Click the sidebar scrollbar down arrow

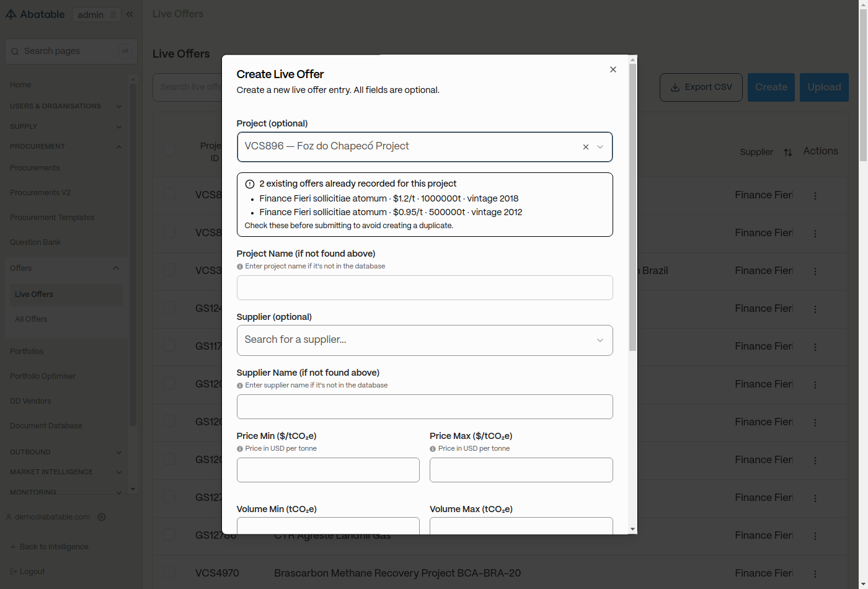pos(133,489)
